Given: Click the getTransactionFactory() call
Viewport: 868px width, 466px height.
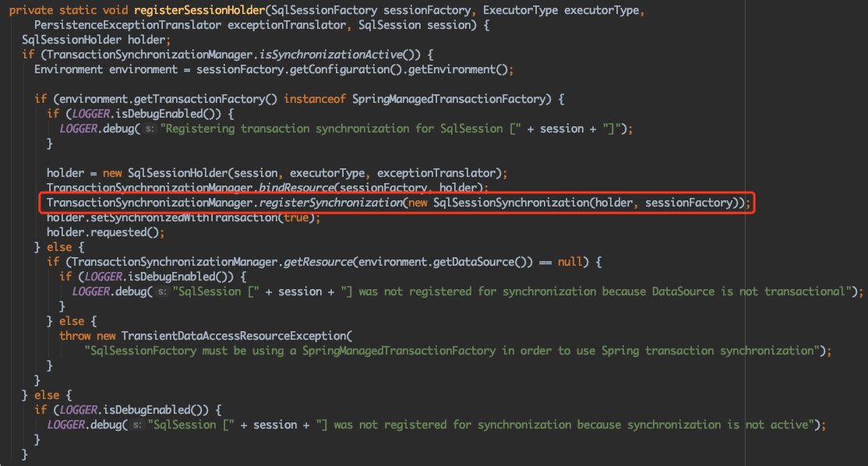Looking at the screenshot, I should pos(206,99).
